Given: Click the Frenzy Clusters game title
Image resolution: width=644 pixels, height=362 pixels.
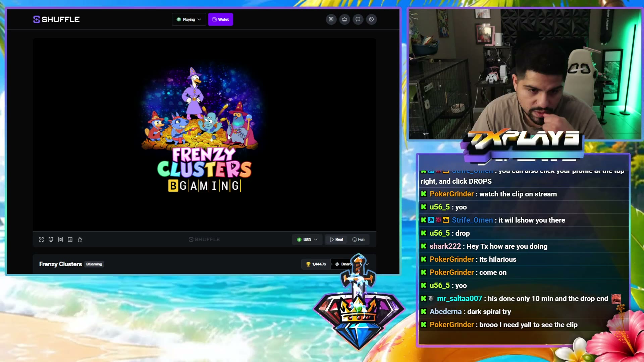Looking at the screenshot, I should [x=60, y=264].
